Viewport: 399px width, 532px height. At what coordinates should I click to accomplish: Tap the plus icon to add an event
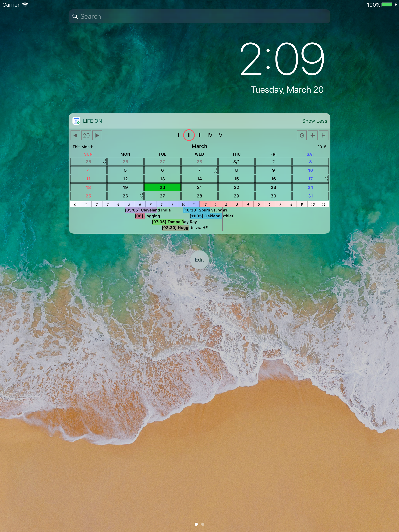pyautogui.click(x=313, y=135)
